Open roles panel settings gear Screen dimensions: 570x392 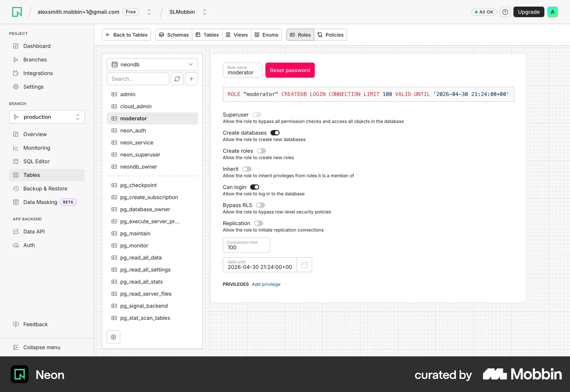(113, 337)
